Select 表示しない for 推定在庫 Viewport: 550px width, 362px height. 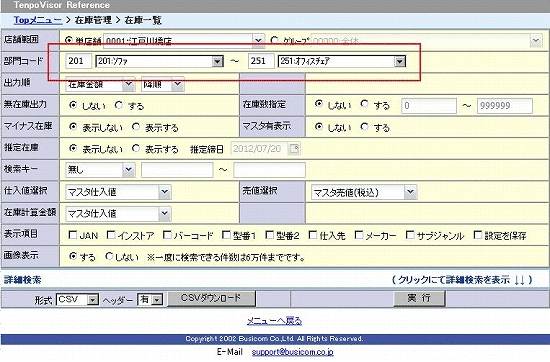click(x=73, y=148)
